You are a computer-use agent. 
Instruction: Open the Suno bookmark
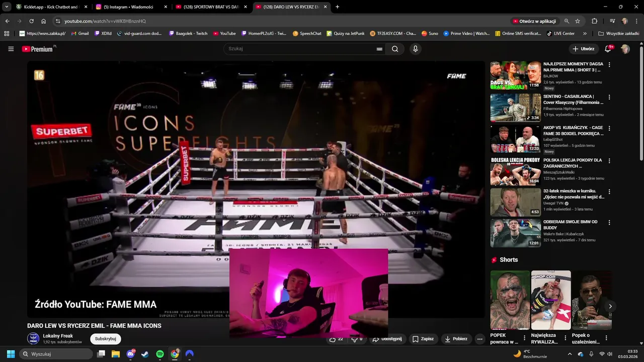coord(430,33)
